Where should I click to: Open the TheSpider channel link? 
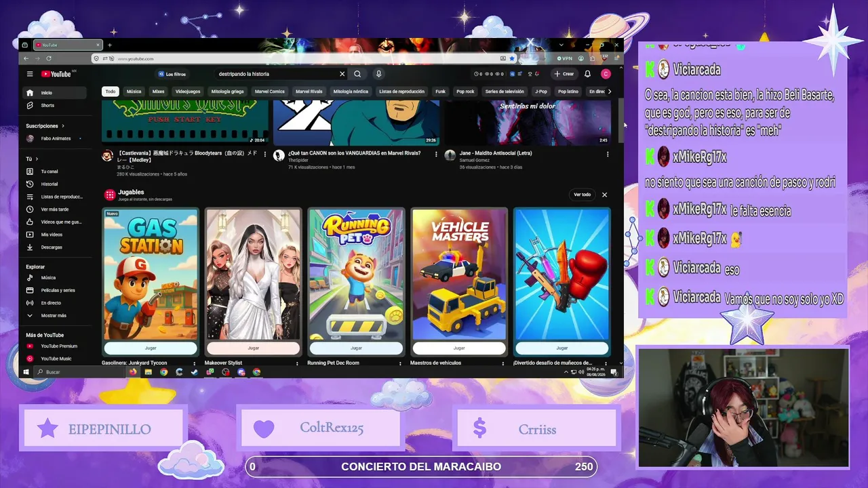pos(298,160)
